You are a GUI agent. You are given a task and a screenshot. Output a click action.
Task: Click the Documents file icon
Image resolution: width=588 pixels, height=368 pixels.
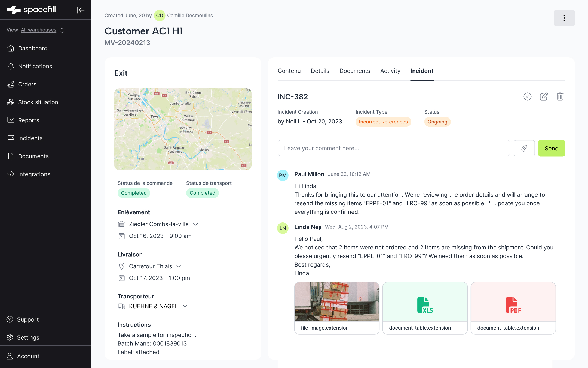[x=11, y=156]
